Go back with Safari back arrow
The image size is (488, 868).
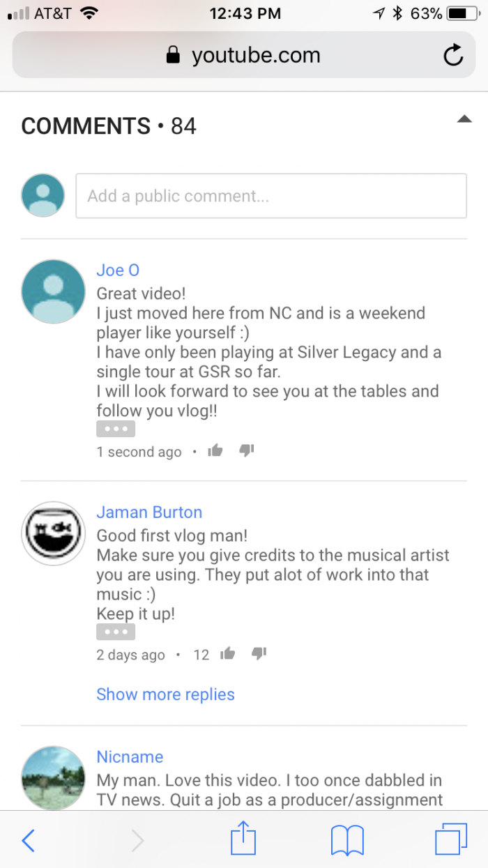click(x=28, y=840)
